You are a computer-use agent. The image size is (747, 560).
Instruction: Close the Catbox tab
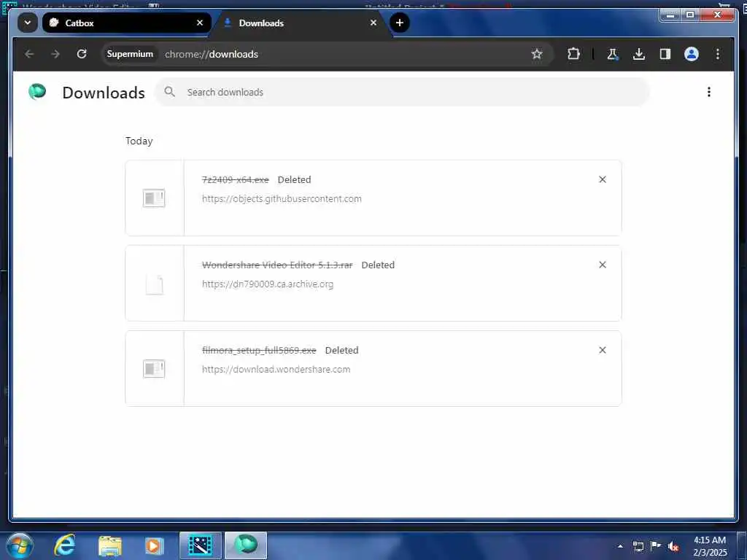[x=200, y=23]
